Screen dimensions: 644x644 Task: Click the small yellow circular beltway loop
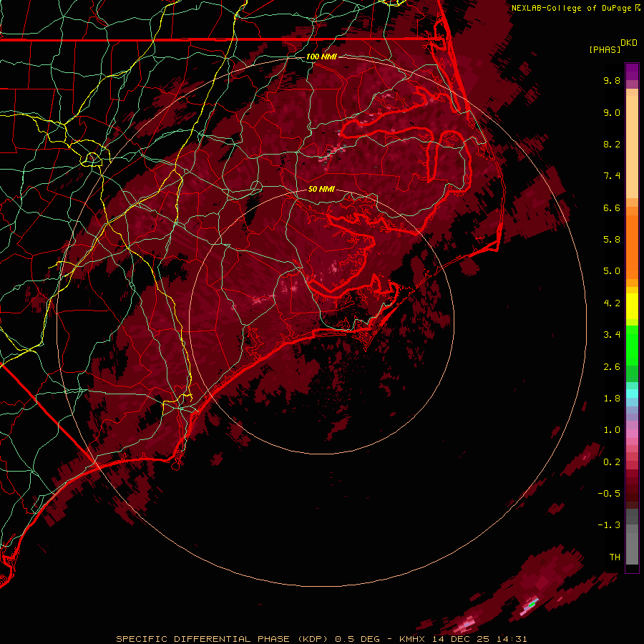[x=92, y=159]
